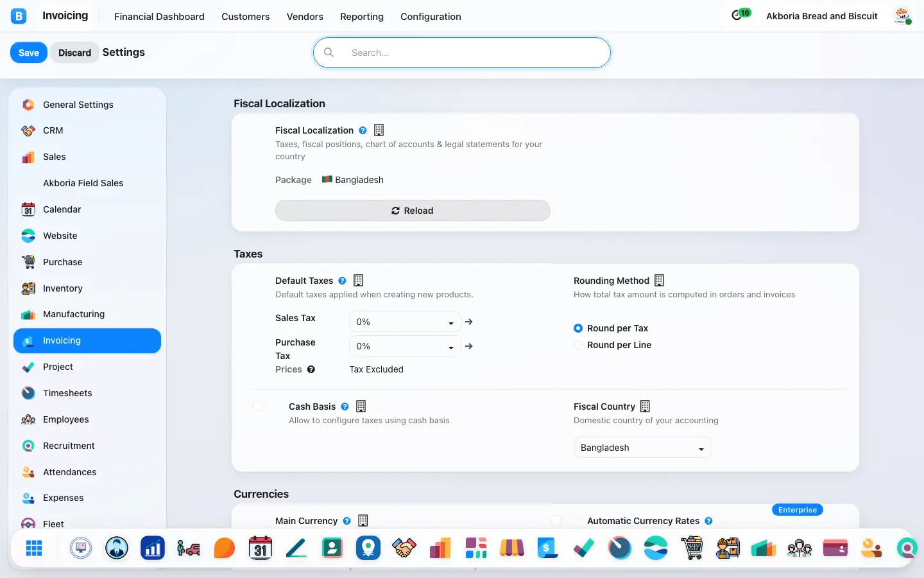924x578 pixels.
Task: Click the Prices help question mark icon
Action: tap(311, 369)
